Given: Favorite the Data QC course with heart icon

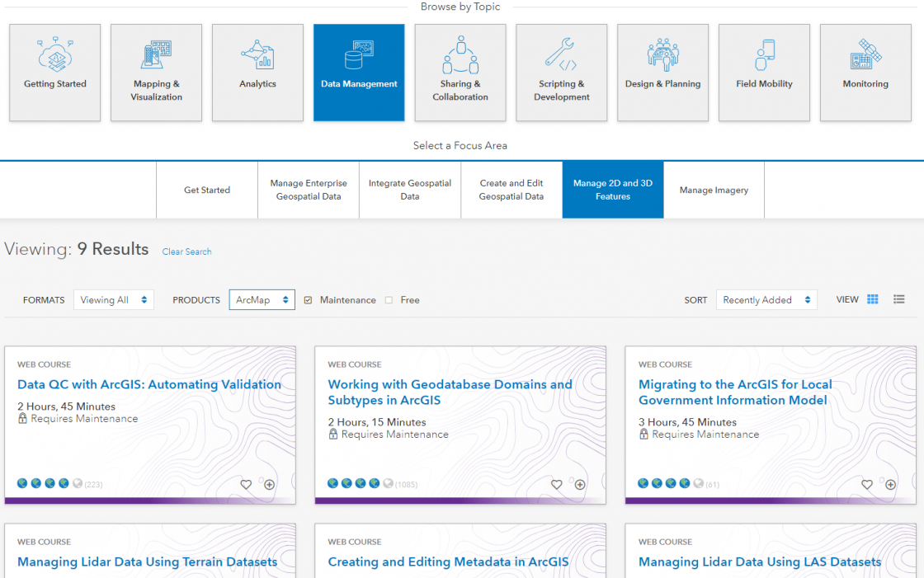Looking at the screenshot, I should (246, 485).
